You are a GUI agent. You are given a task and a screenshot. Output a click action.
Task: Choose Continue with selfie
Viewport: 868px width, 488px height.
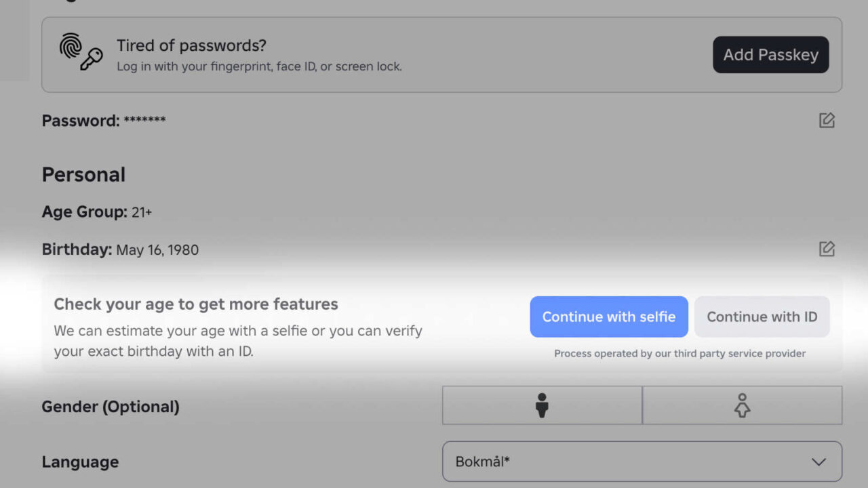click(608, 317)
